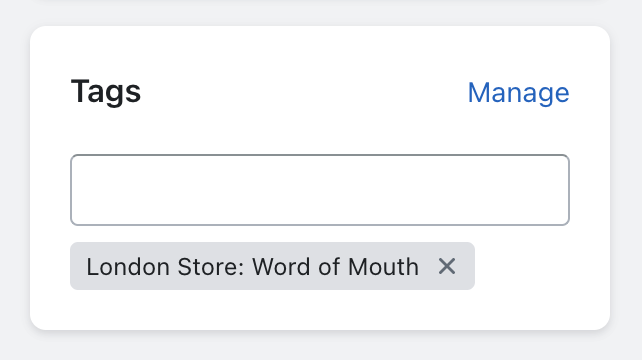
Task: Click the Word of Mouth text in the chip
Action: click(335, 267)
